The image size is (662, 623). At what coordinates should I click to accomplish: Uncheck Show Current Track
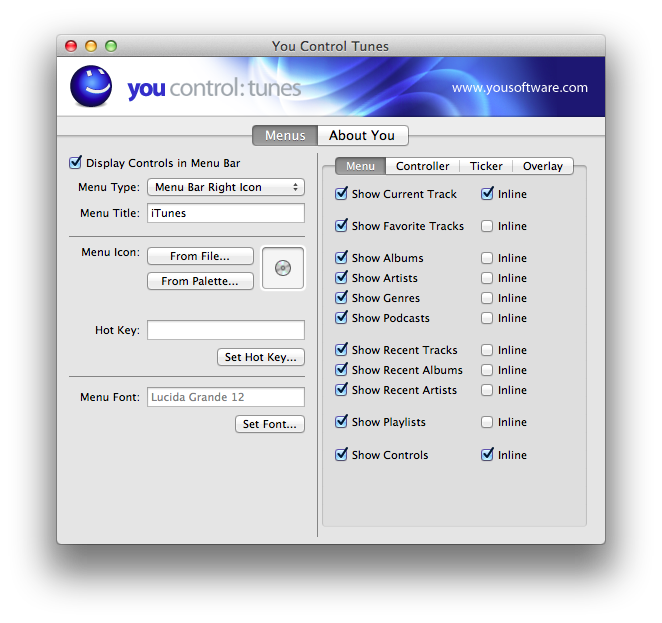(341, 193)
